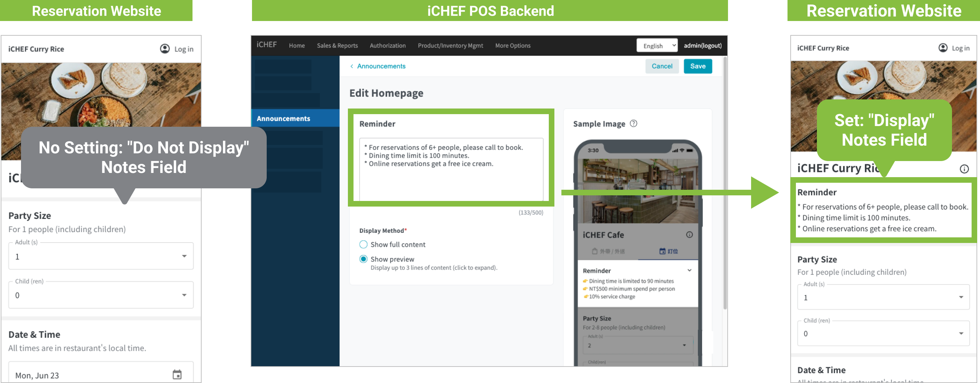Open right site's Child(ren) dropdown
This screenshot has width=980, height=383.
tap(883, 334)
